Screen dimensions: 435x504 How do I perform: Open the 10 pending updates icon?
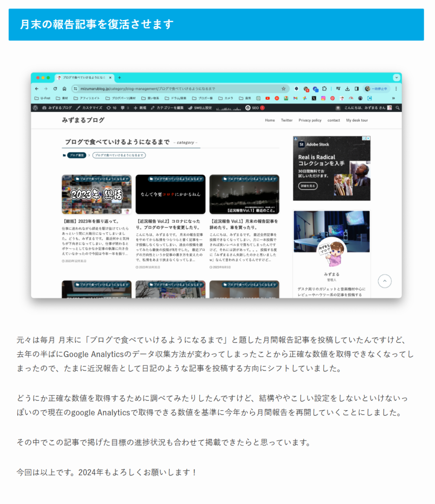(x=111, y=108)
